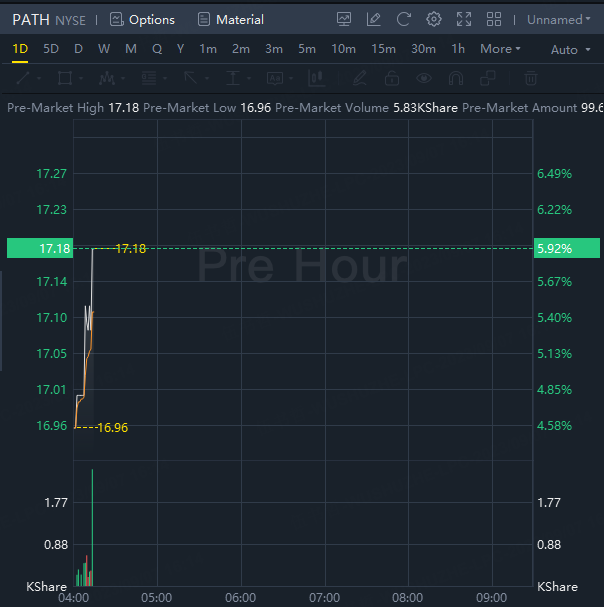Select the trend line drawing tool

23,78
